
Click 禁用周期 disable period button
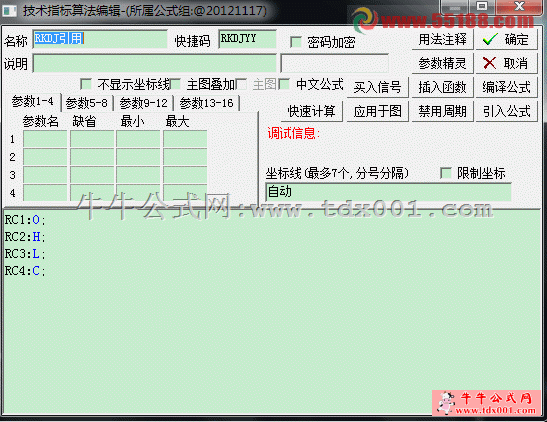(442, 112)
